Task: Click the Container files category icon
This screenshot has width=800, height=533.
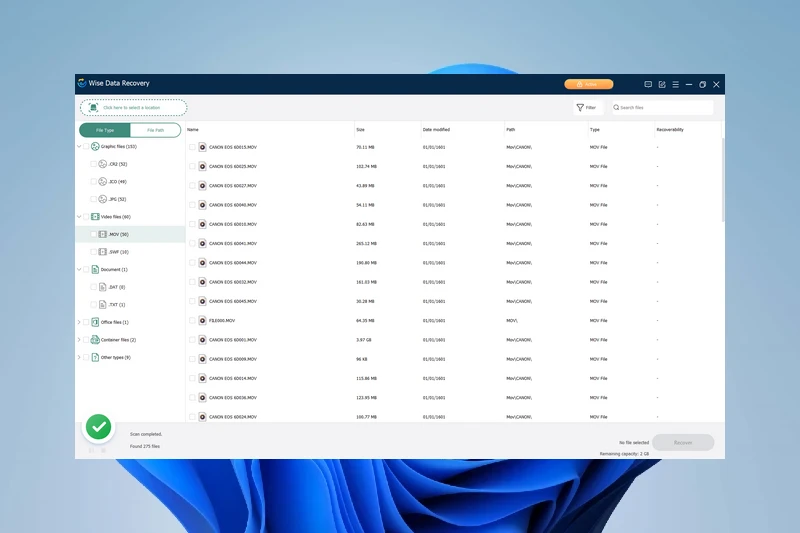Action: (95, 340)
